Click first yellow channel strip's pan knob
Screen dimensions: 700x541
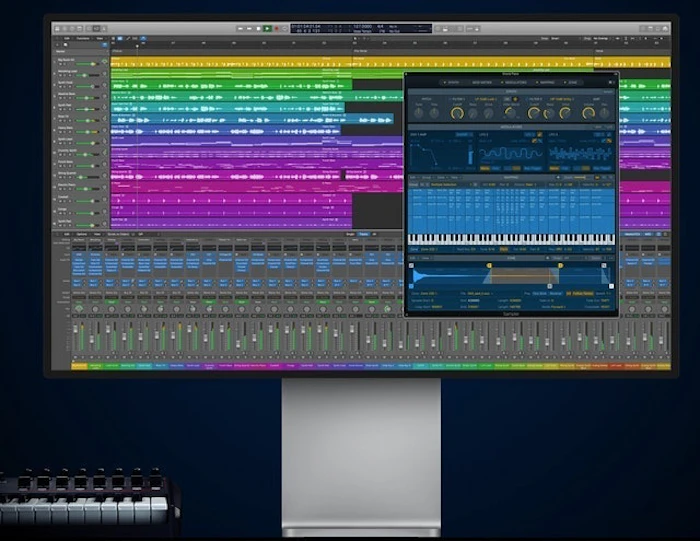pyautogui.click(x=79, y=309)
